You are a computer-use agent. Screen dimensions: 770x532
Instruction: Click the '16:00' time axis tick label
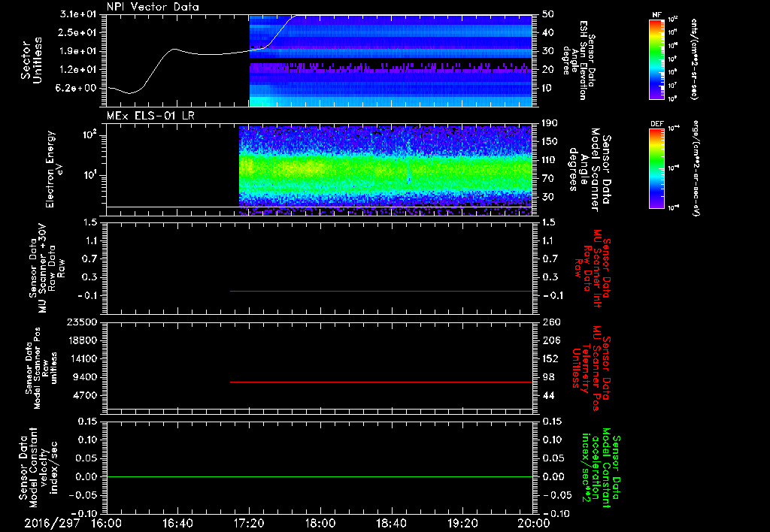tap(107, 523)
